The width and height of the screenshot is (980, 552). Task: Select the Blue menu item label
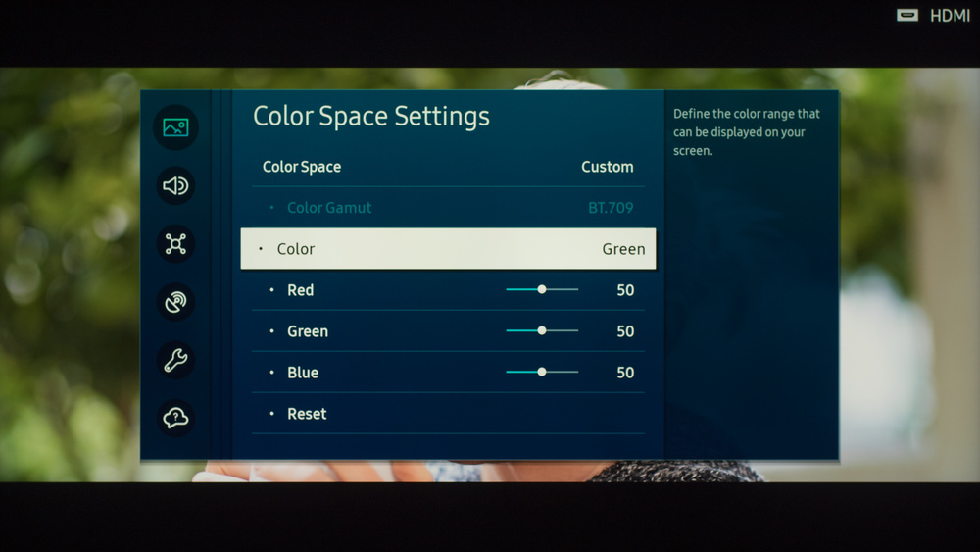click(302, 373)
